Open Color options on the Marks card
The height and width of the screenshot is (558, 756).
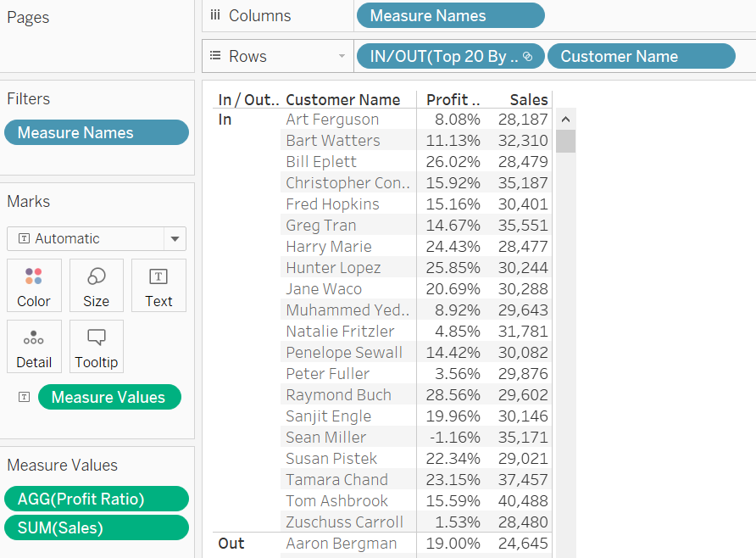click(34, 286)
